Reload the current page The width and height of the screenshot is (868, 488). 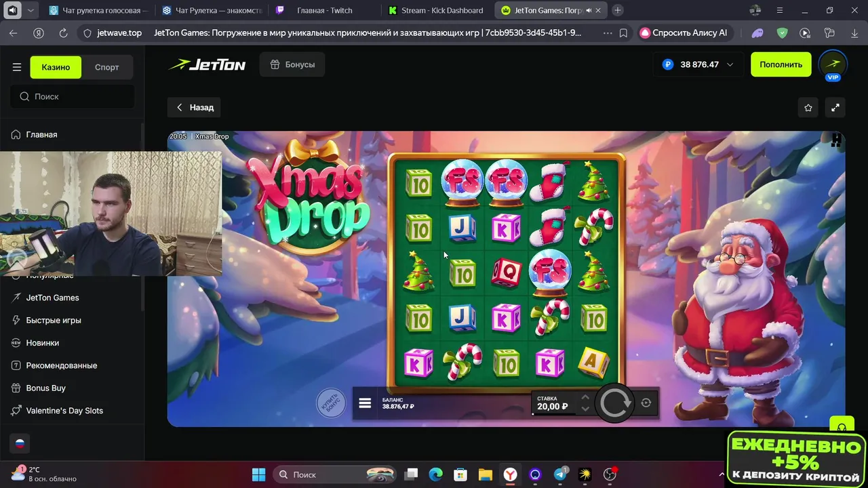pos(63,33)
